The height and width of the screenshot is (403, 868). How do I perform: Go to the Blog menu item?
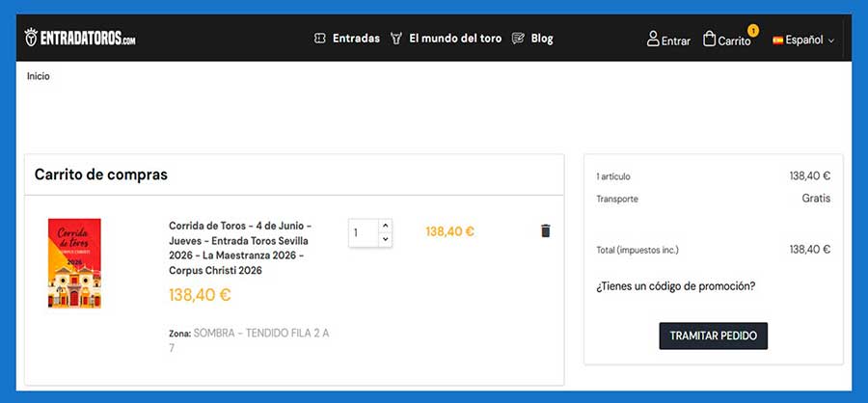[x=542, y=39]
